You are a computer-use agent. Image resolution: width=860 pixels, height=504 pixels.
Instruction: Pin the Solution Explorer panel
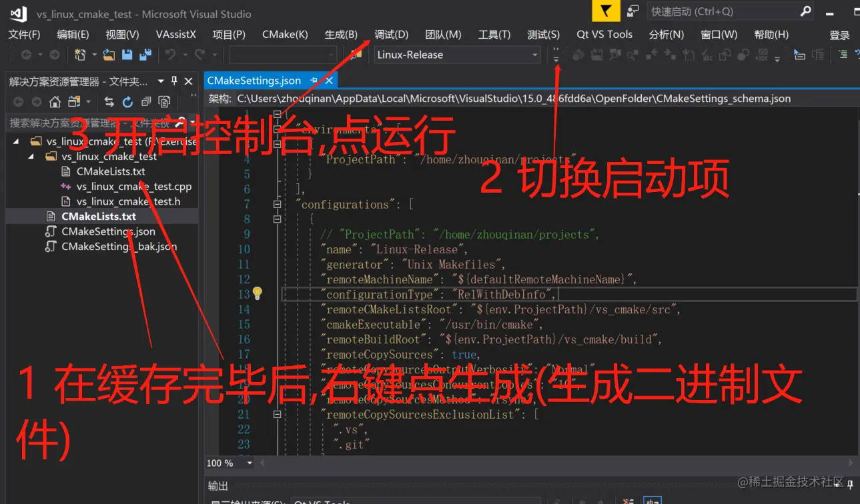tap(175, 81)
